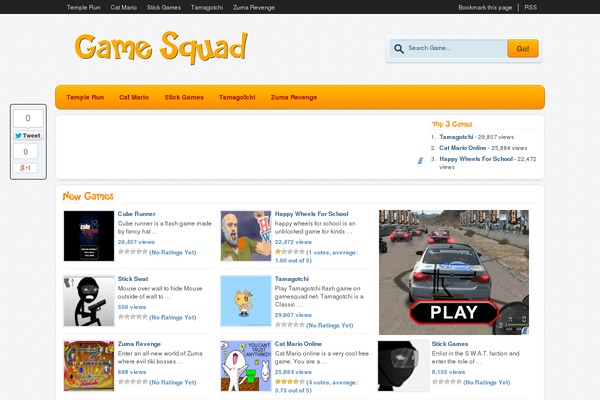The width and height of the screenshot is (600, 400).
Task: Open Happy Wheels For School game title
Action: [x=311, y=214]
